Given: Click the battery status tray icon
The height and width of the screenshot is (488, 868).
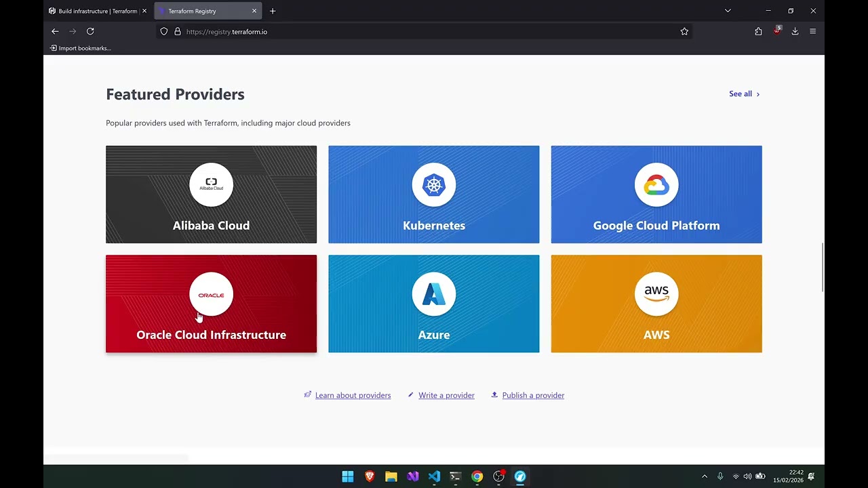Looking at the screenshot, I should coord(760,476).
